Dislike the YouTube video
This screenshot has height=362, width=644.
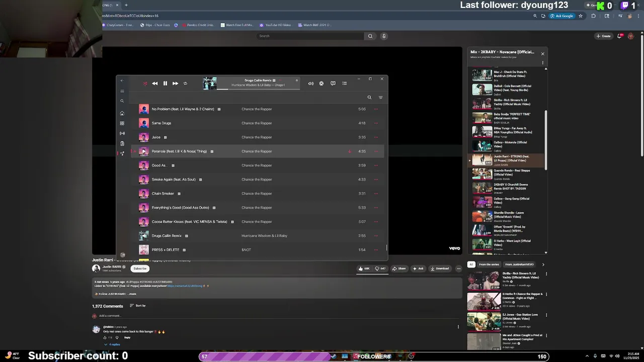380,268
